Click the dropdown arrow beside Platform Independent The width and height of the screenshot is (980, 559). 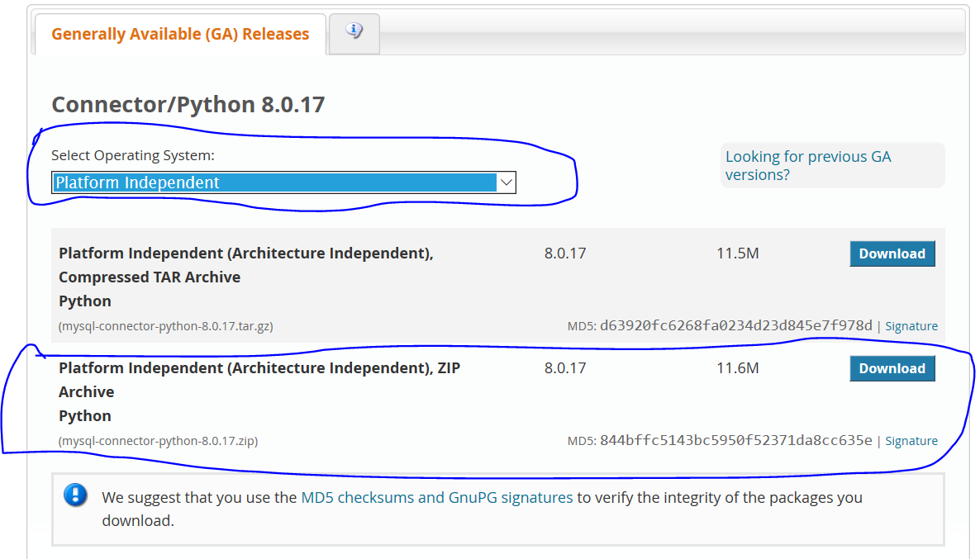pyautogui.click(x=507, y=182)
